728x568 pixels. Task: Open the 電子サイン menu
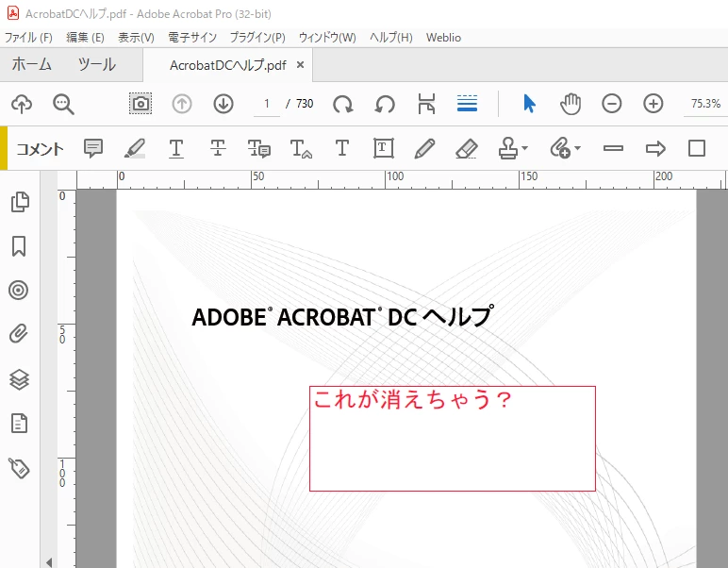click(x=192, y=38)
